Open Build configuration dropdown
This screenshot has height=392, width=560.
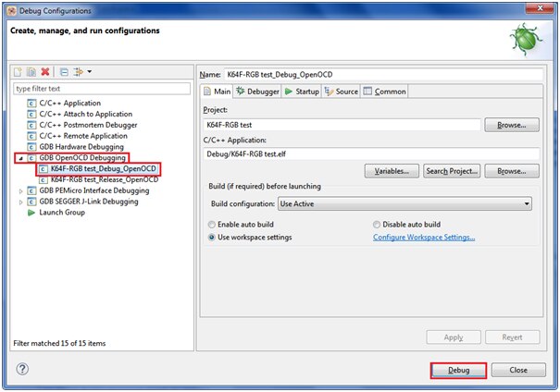[x=404, y=204]
